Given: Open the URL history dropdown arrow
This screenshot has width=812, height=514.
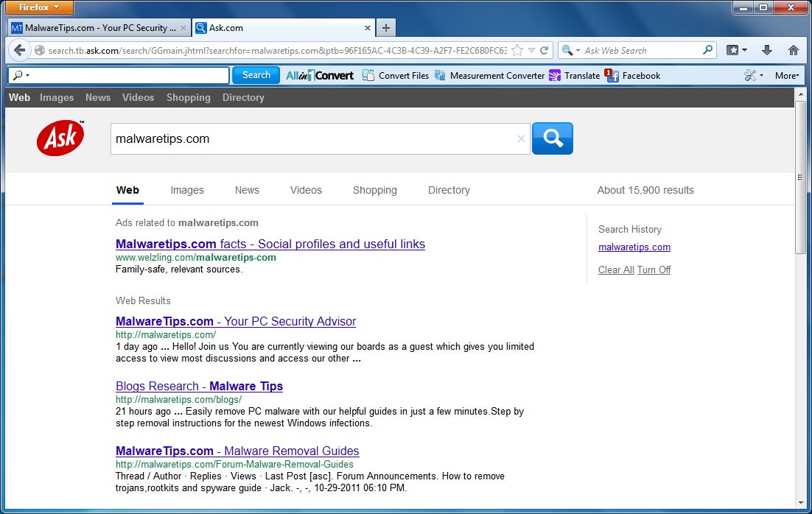Looking at the screenshot, I should pyautogui.click(x=531, y=50).
